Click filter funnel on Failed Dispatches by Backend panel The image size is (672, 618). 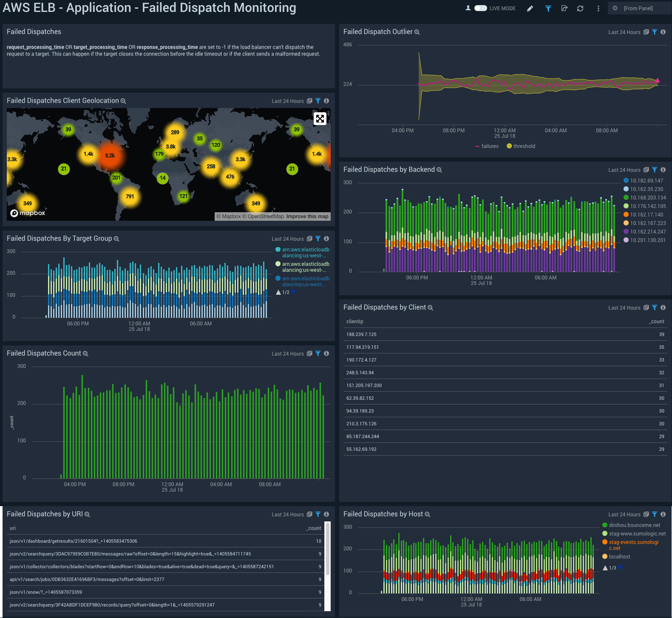click(x=655, y=170)
